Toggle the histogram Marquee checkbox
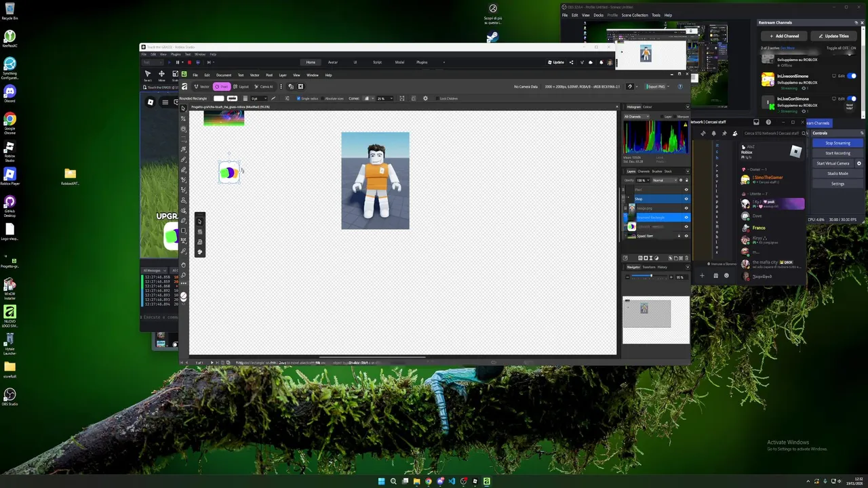Viewport: 868px width, 488px height. point(676,117)
